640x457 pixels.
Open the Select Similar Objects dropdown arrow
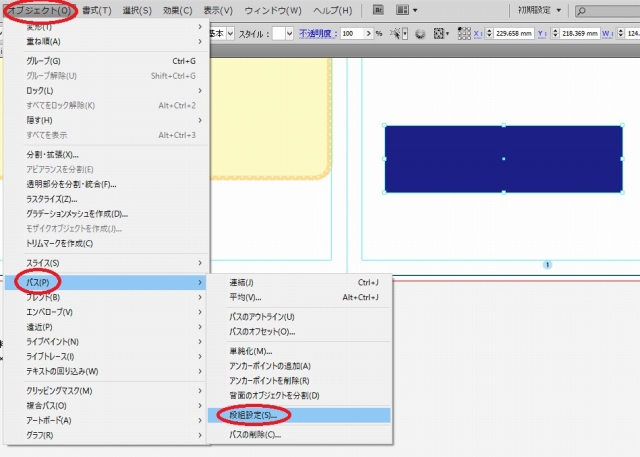(405, 33)
